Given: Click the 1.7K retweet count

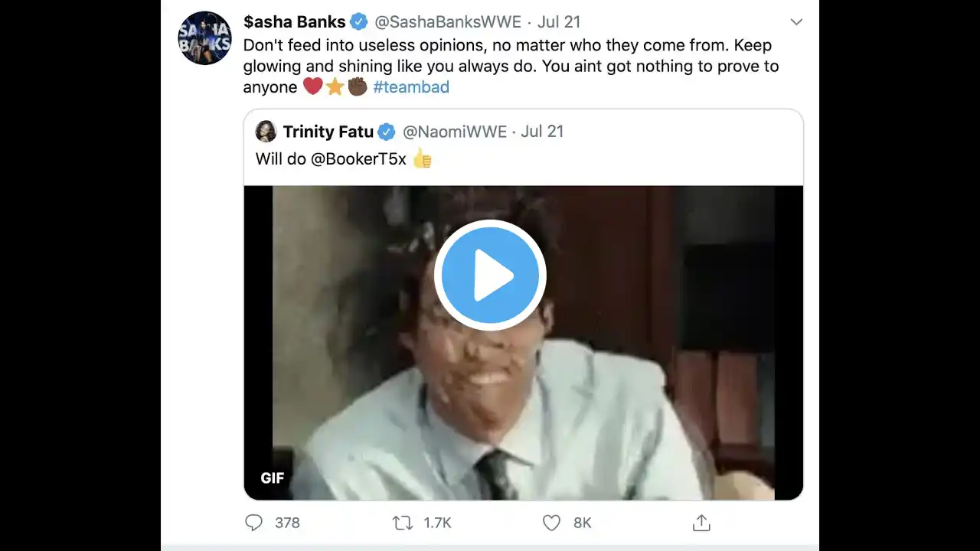Looking at the screenshot, I should tap(437, 523).
